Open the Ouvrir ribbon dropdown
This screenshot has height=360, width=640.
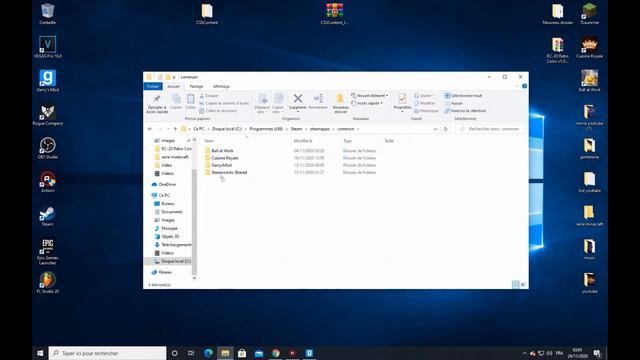(x=424, y=96)
